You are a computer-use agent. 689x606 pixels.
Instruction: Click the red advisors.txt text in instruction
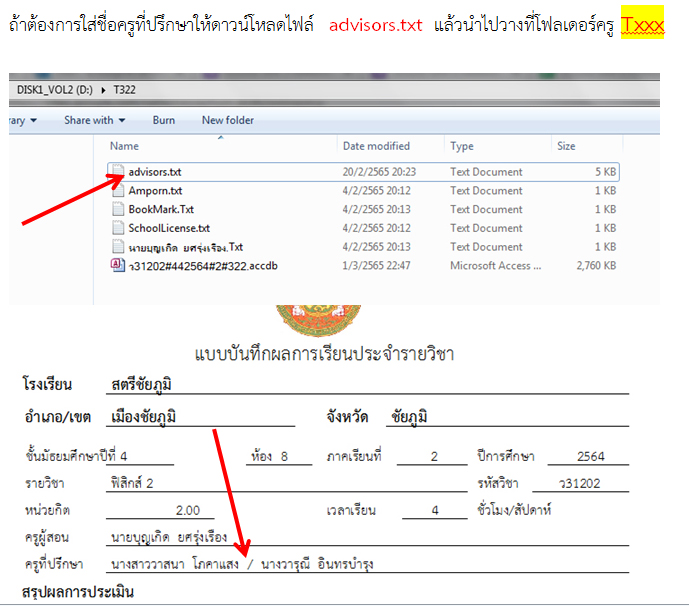click(375, 25)
